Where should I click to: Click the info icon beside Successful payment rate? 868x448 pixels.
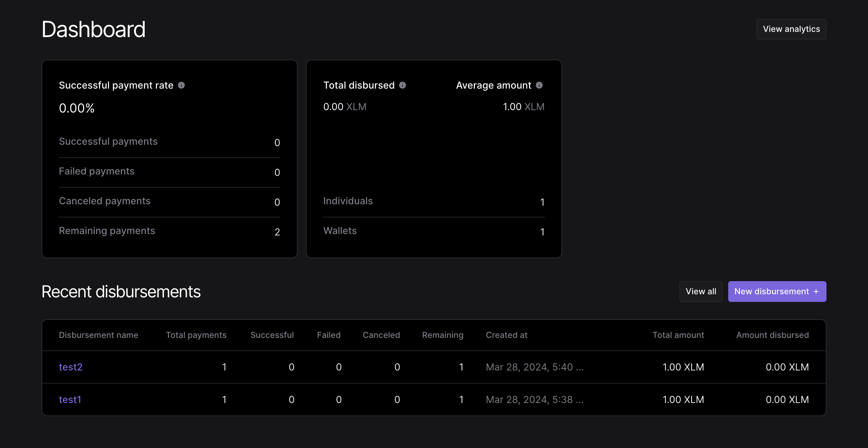(x=181, y=85)
